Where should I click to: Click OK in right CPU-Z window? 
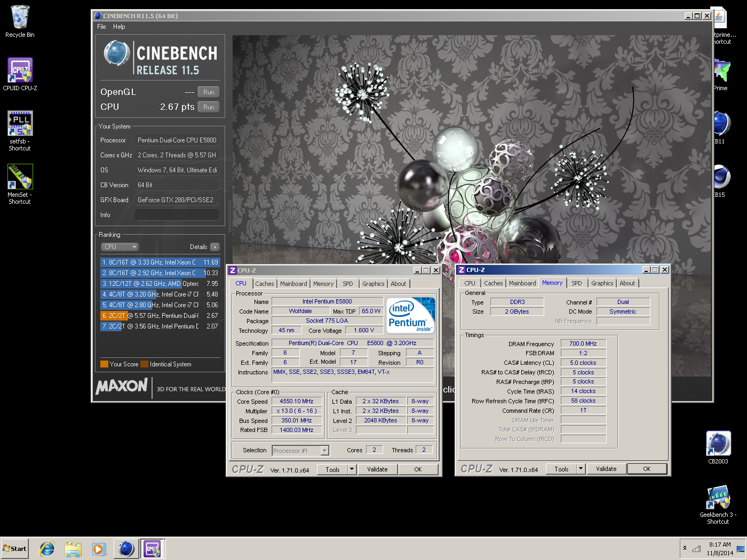coord(647,469)
